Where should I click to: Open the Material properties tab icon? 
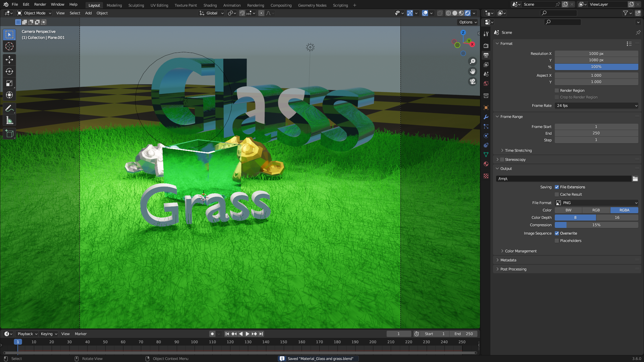click(x=486, y=164)
